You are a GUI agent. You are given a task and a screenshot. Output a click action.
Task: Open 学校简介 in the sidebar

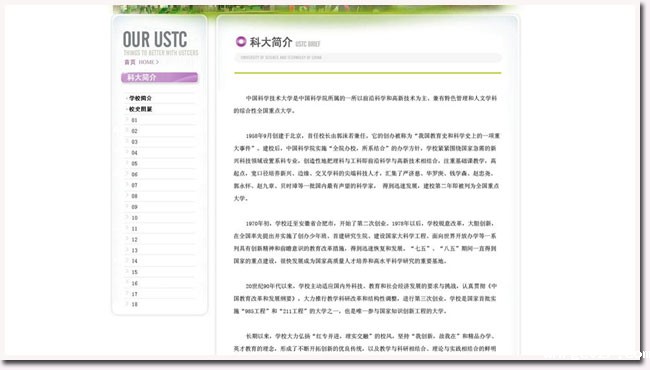[x=140, y=98]
